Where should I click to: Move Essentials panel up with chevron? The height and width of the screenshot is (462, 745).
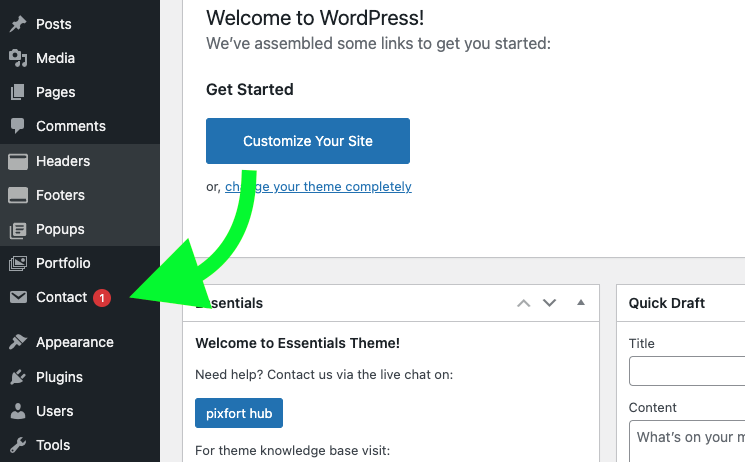524,303
